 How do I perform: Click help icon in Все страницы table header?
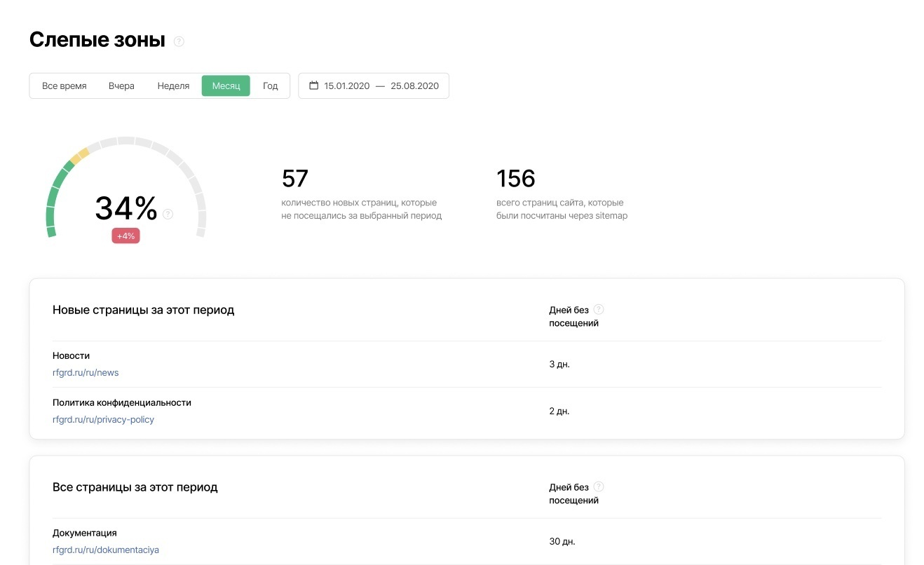[x=598, y=486]
